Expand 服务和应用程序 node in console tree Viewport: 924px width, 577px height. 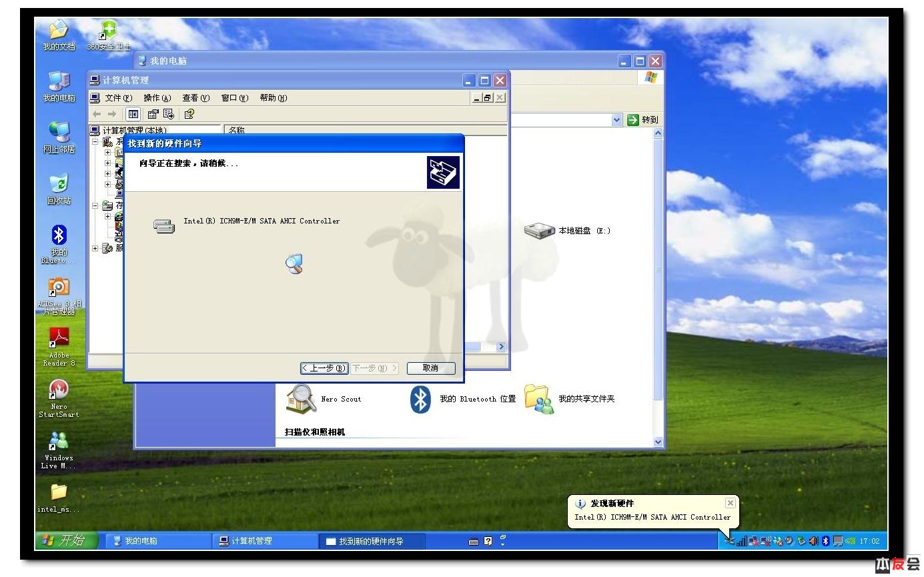95,248
